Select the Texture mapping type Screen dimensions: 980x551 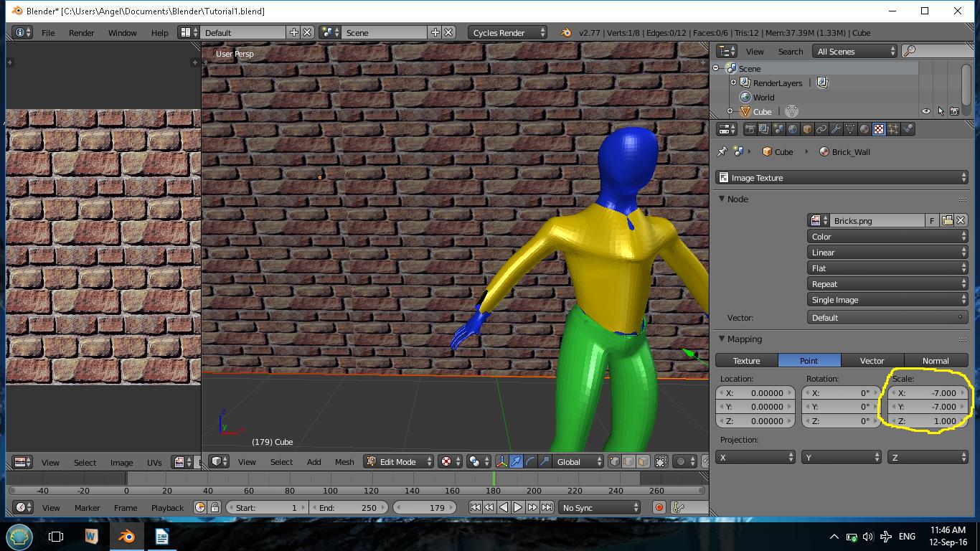pos(747,361)
